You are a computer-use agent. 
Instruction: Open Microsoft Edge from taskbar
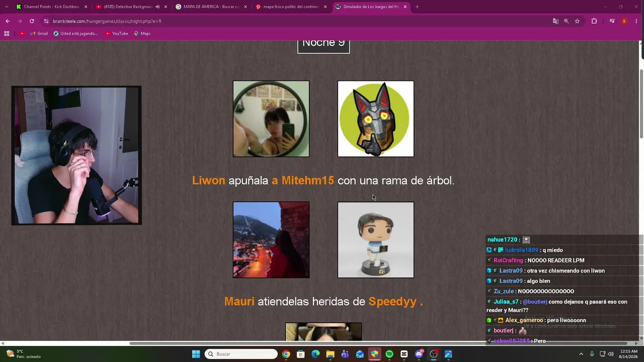(x=315, y=354)
